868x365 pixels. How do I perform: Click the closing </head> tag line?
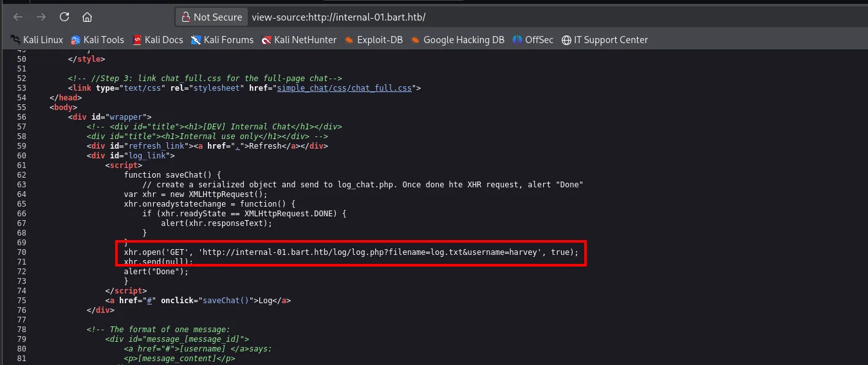coord(66,97)
